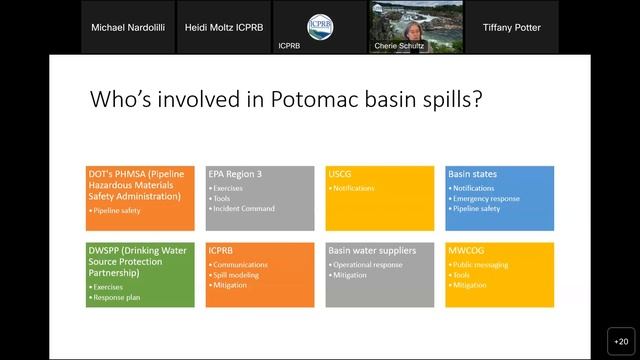Click 'Emergency response' bullet in Basin states

point(486,199)
